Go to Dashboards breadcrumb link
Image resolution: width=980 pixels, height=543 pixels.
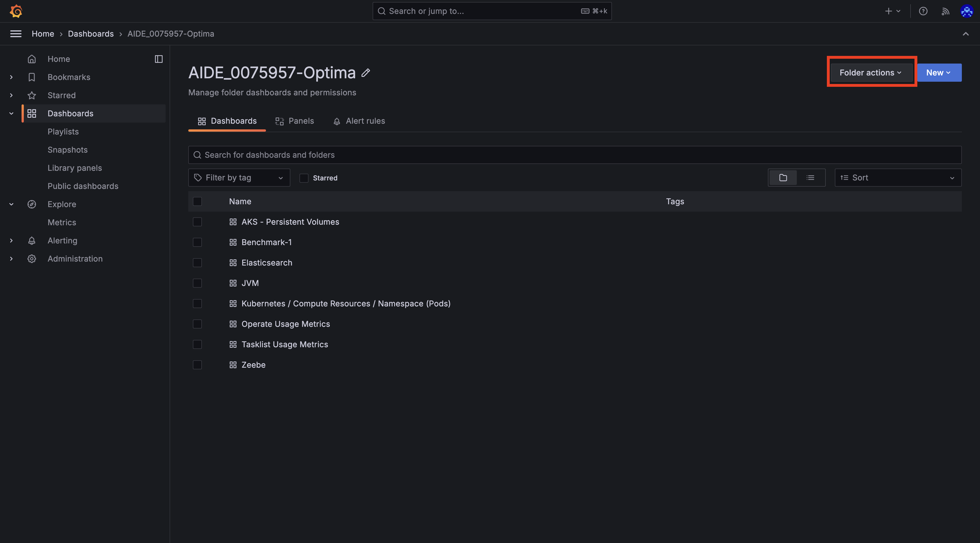point(91,34)
